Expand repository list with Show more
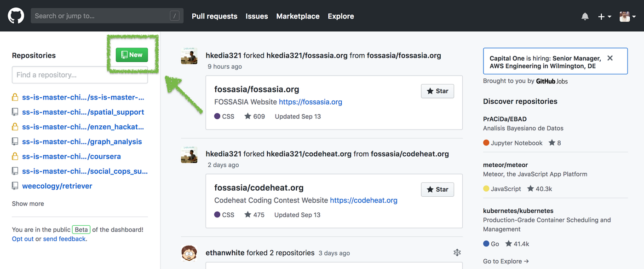The width and height of the screenshot is (644, 269). pyautogui.click(x=28, y=204)
